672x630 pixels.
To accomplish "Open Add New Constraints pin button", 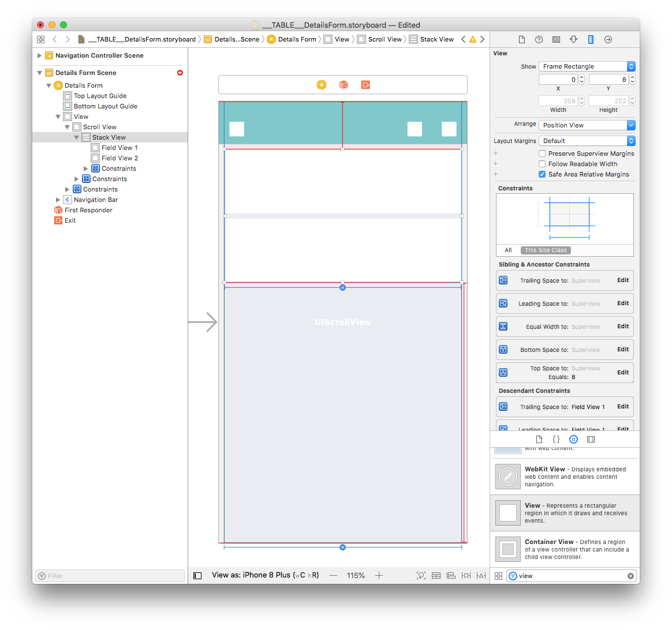I will (x=466, y=576).
